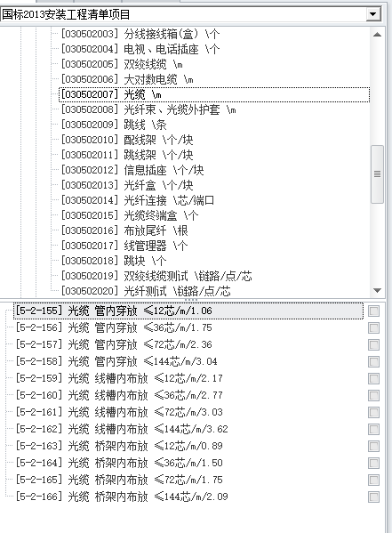392x533 pixels.
Task: Select tree item 030502015 光缆终端盒
Action: 130,215
